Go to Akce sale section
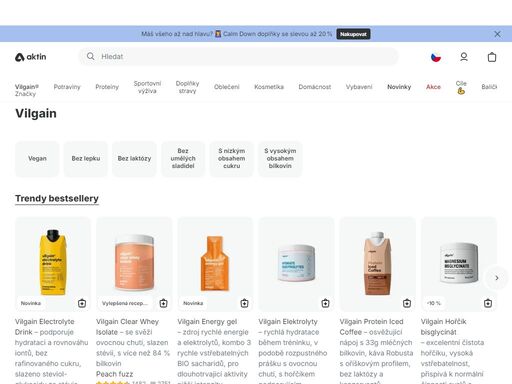The image size is (512, 384). (433, 87)
